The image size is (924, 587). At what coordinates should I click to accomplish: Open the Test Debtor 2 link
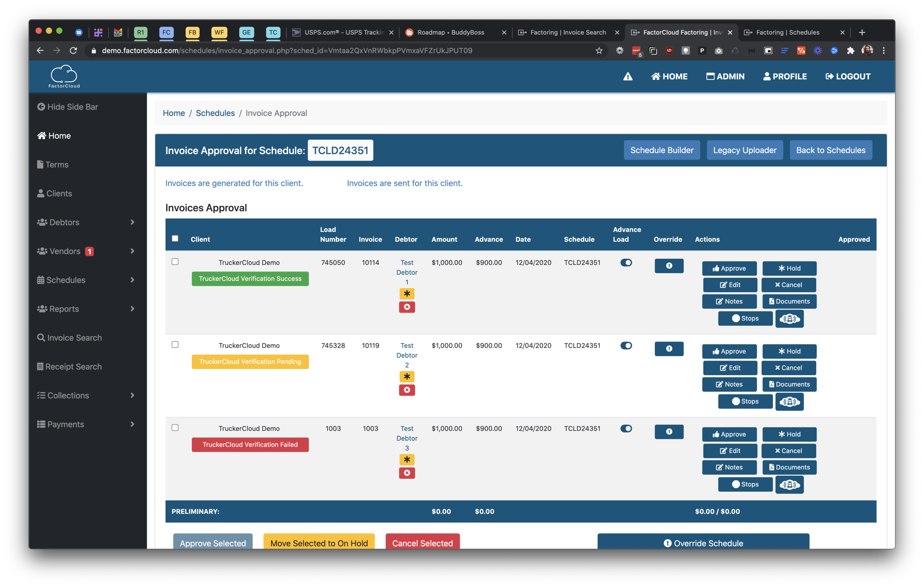click(x=407, y=355)
